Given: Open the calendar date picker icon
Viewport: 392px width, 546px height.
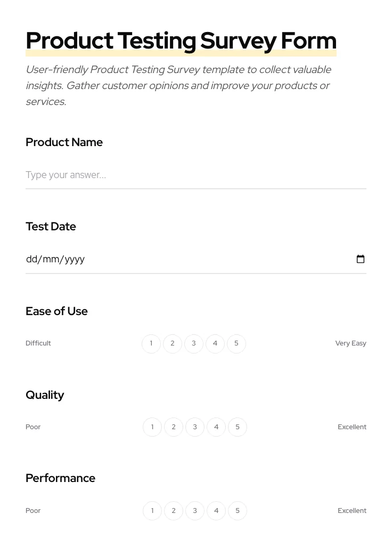Looking at the screenshot, I should tap(361, 259).
